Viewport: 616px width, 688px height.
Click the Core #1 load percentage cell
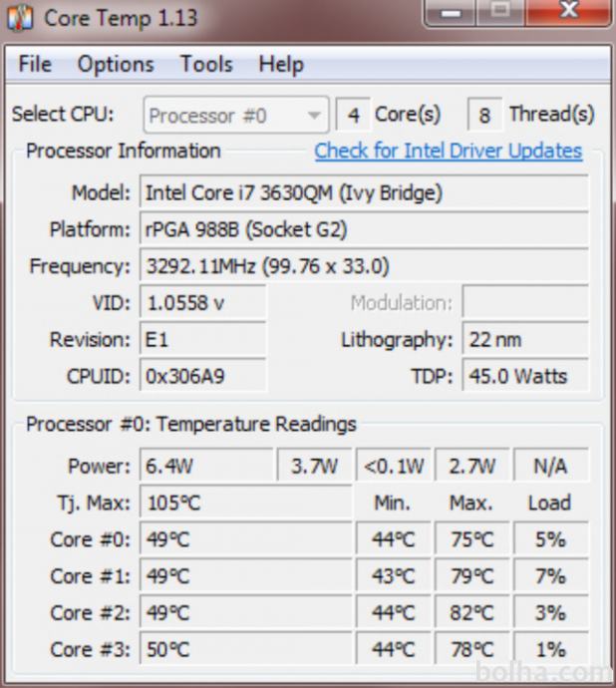click(550, 576)
